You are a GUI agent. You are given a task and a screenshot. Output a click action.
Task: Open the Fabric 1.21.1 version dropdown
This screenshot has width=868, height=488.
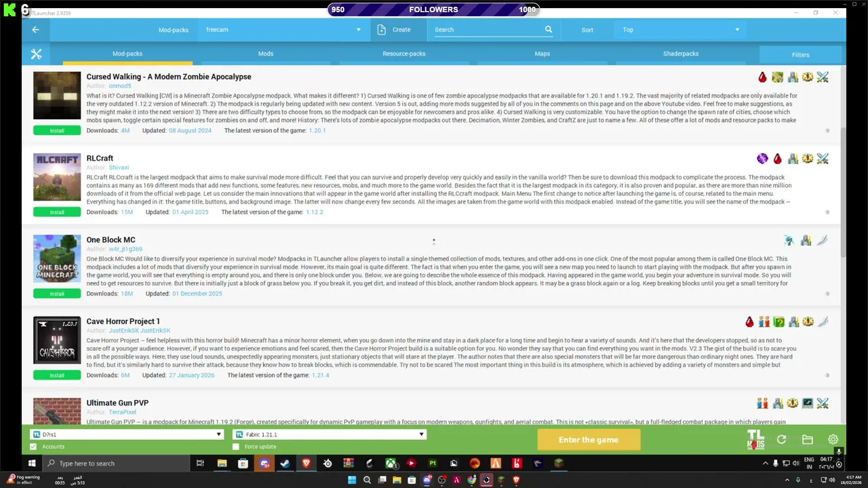(x=330, y=434)
